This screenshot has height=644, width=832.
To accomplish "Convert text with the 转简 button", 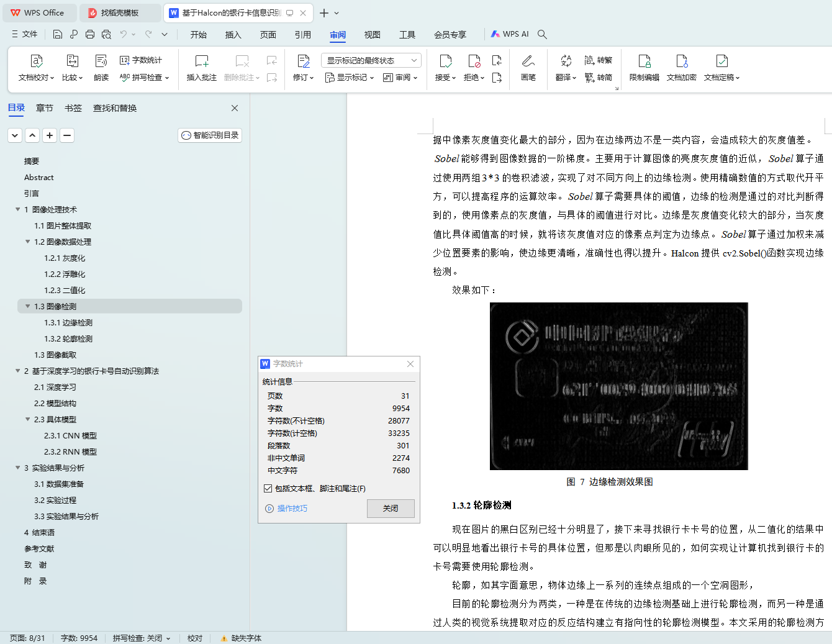I will 599,78.
